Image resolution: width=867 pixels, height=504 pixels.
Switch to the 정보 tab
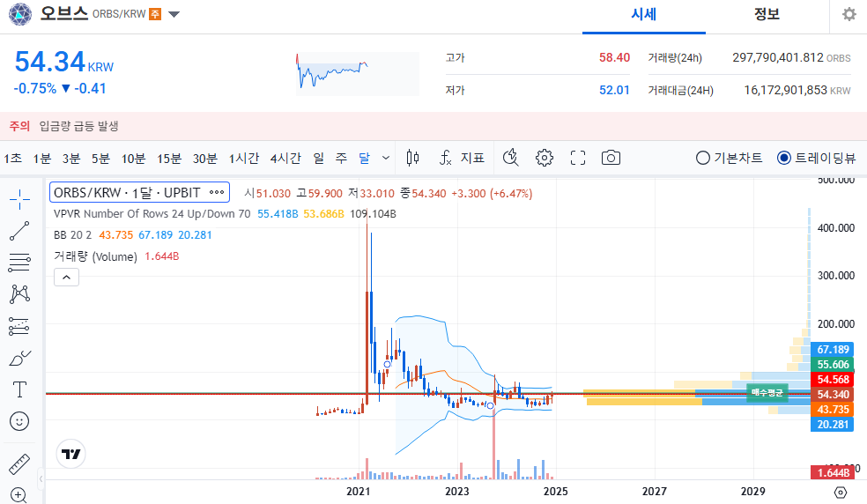click(767, 15)
